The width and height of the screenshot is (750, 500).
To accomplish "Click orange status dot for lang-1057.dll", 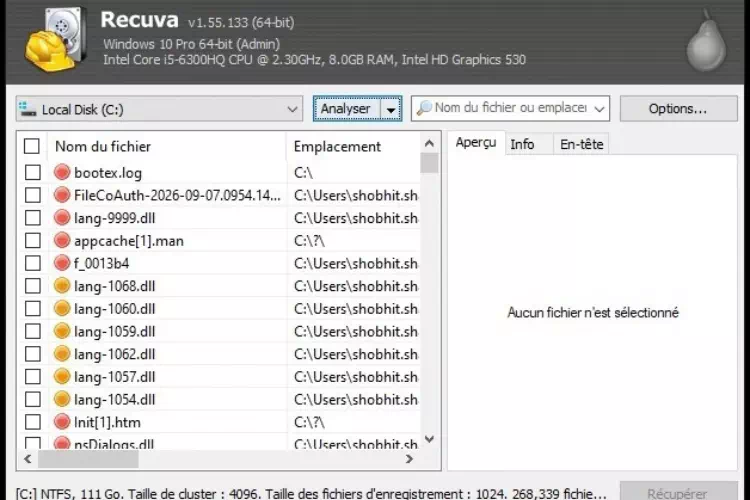I will pyautogui.click(x=62, y=377).
